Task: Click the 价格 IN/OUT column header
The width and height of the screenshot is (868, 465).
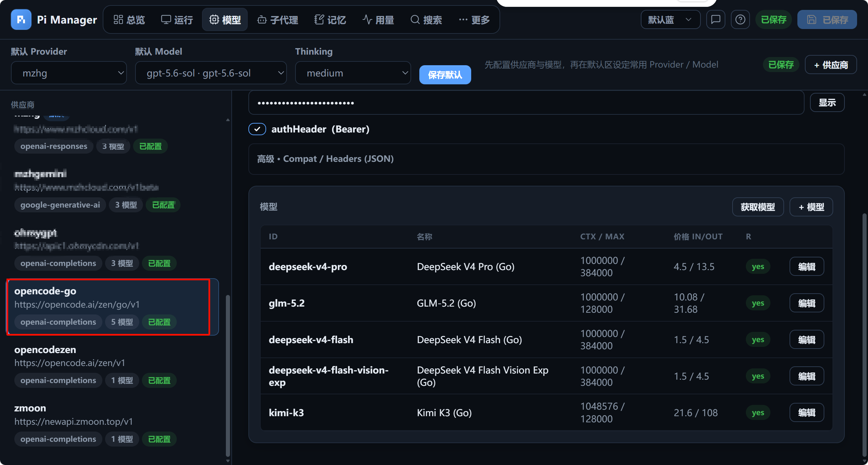Action: [698, 237]
